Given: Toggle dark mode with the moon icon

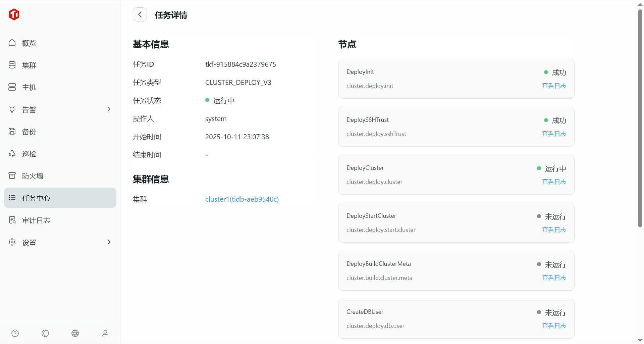Looking at the screenshot, I should [x=45, y=333].
